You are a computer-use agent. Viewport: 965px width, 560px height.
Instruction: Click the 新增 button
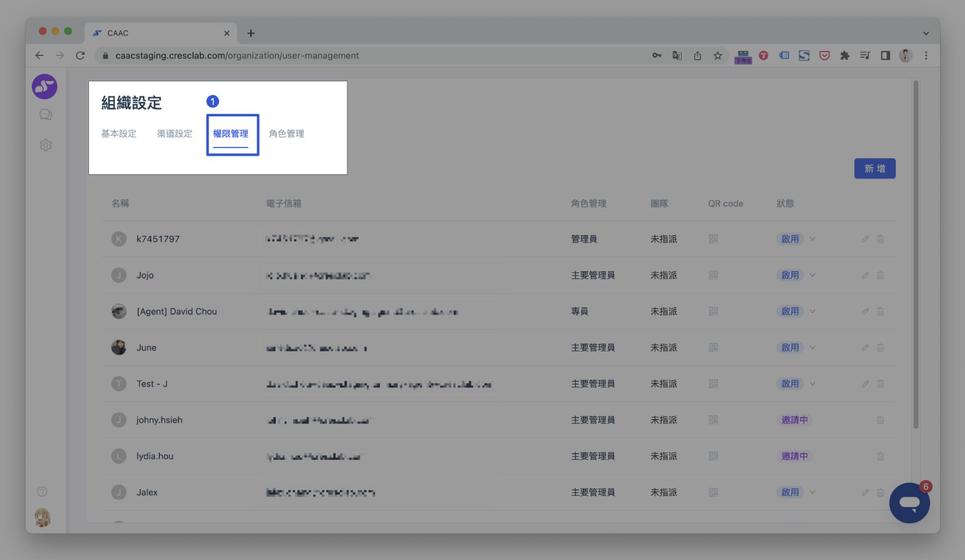coord(875,169)
